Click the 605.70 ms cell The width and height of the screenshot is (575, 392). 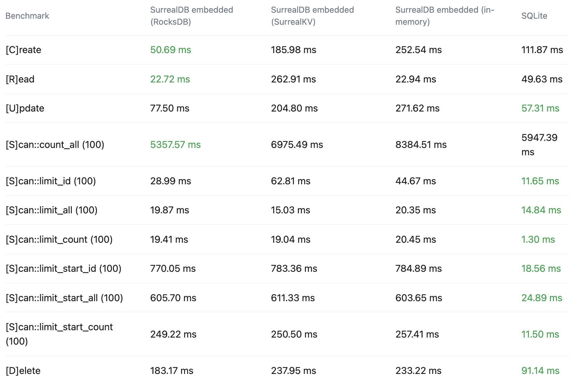173,298
